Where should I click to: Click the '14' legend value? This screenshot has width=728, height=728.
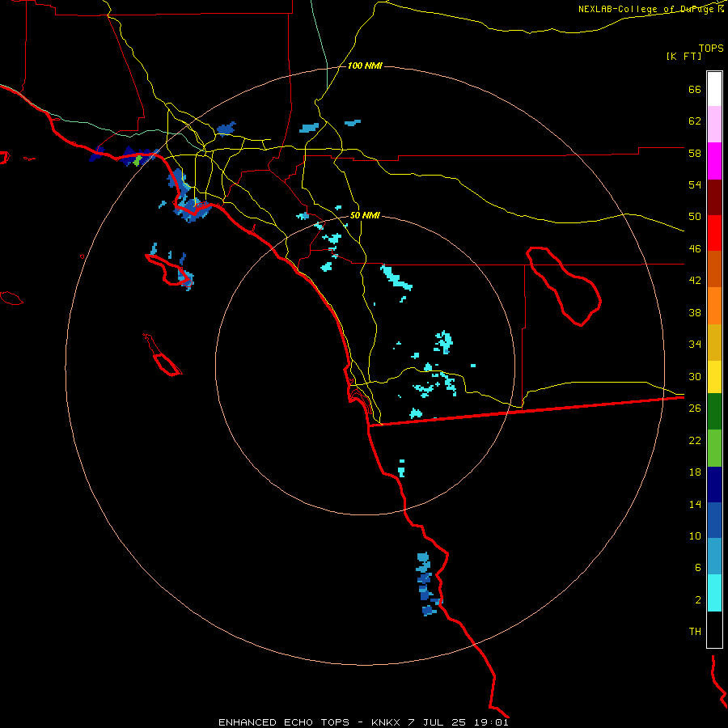pyautogui.click(x=695, y=504)
